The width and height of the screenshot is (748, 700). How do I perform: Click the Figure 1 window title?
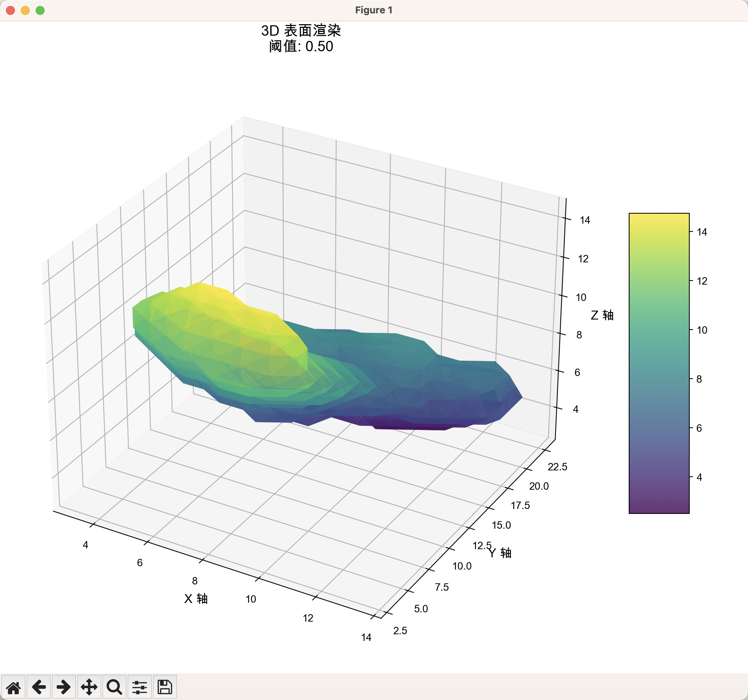[x=373, y=10]
